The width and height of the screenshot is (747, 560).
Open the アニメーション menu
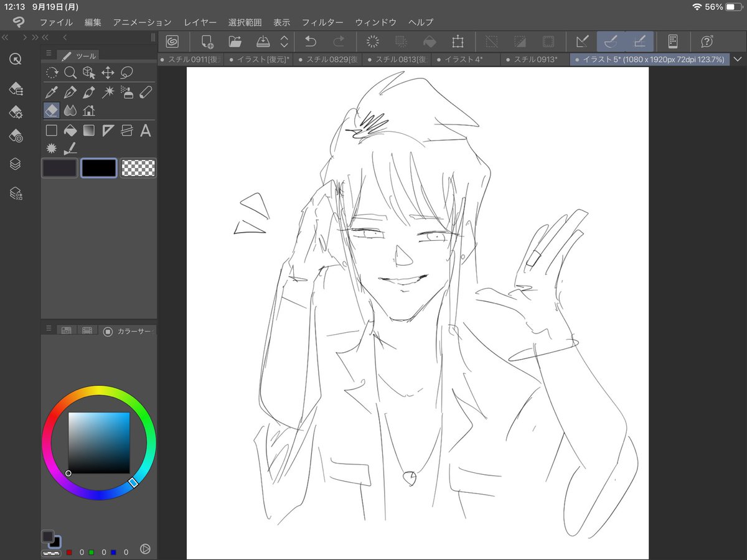point(142,22)
